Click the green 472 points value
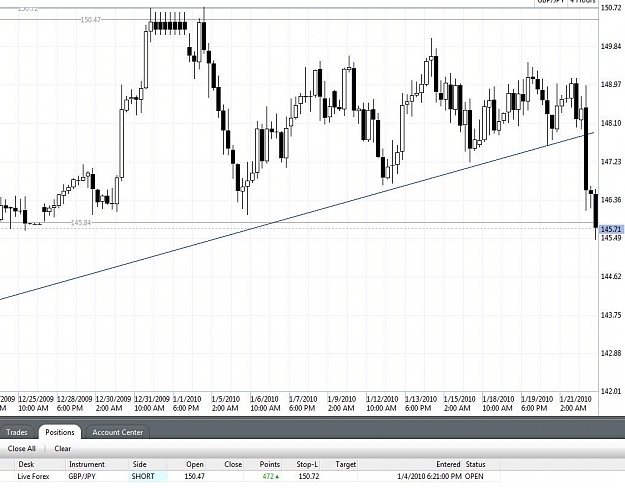This screenshot has width=625, height=488. click(271, 476)
